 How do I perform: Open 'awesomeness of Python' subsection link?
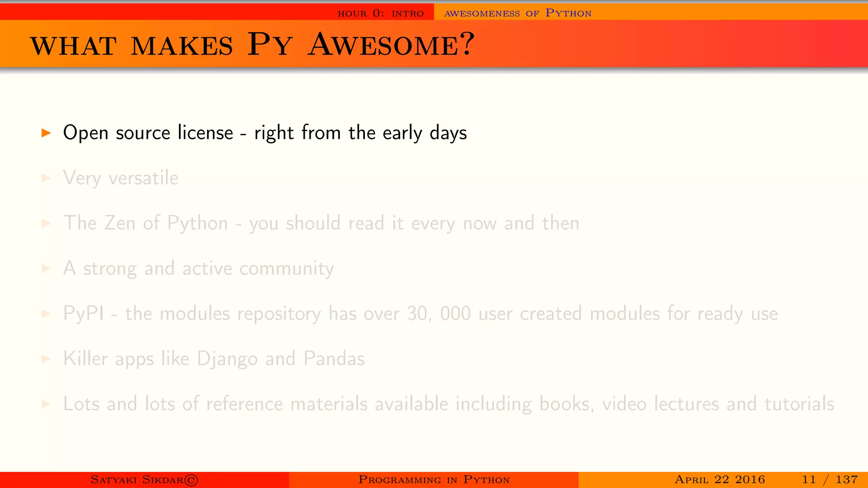[x=517, y=13]
